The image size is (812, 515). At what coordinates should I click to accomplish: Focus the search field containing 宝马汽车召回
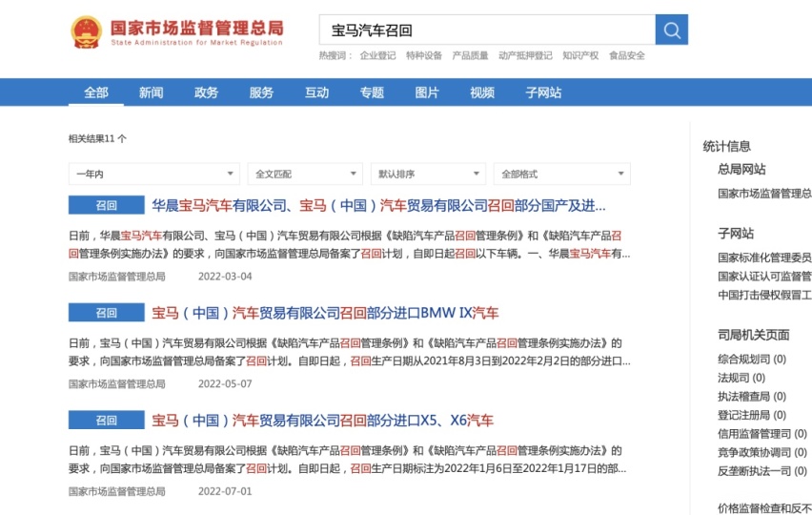[x=487, y=30]
